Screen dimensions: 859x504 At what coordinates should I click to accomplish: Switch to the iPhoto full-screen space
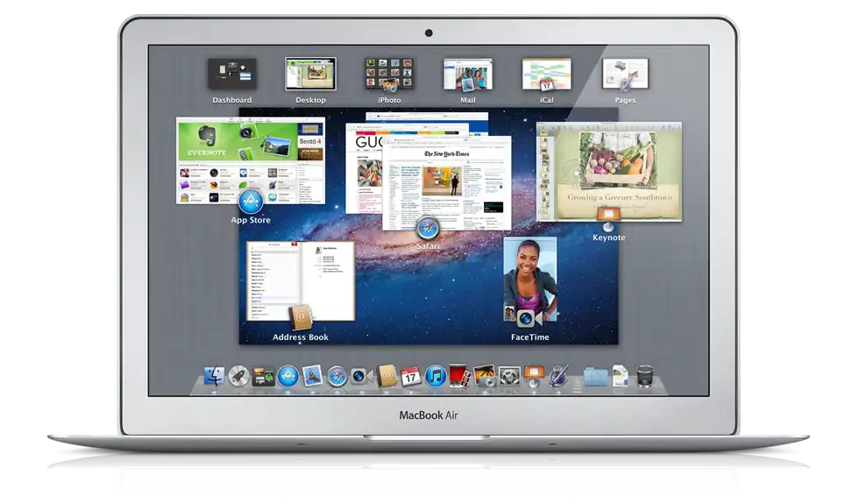point(389,75)
